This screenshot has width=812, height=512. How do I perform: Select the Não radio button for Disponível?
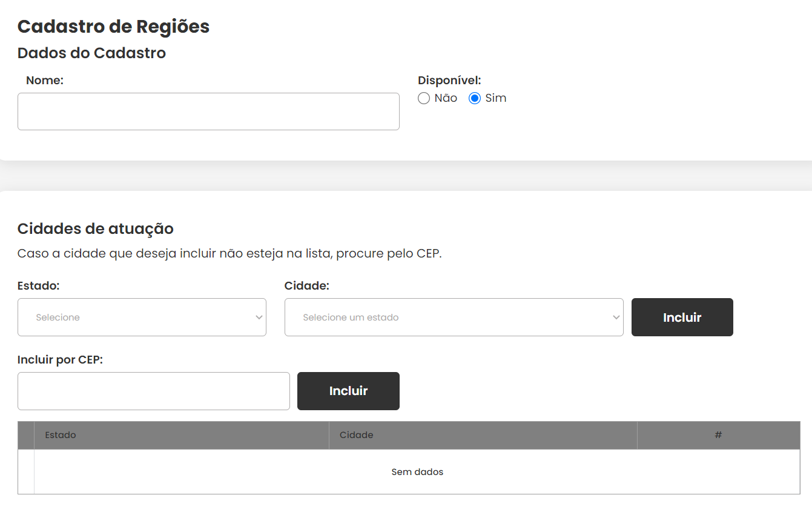pyautogui.click(x=424, y=98)
